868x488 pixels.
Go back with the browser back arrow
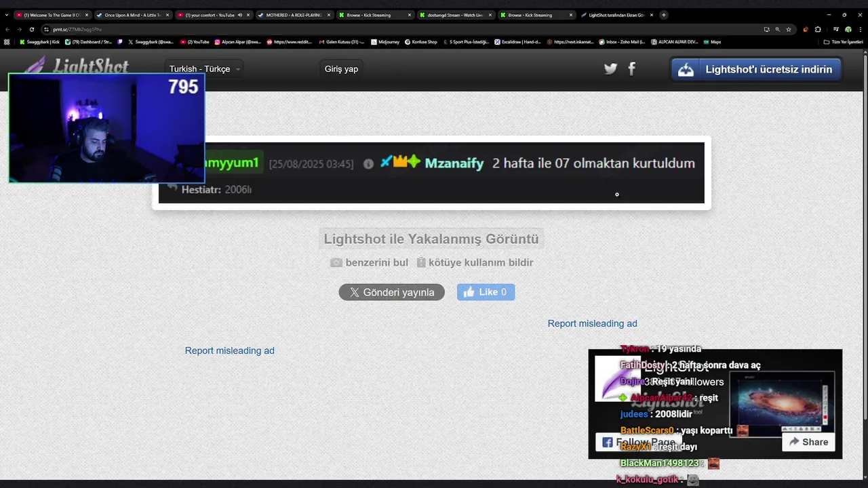[x=7, y=29]
